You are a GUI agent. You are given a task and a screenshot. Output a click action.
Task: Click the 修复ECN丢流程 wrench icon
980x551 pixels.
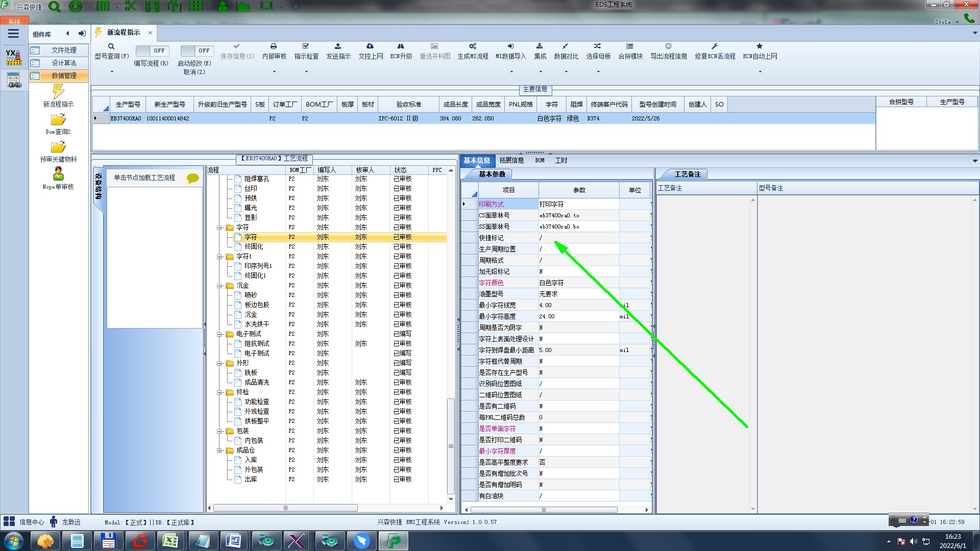pyautogui.click(x=715, y=46)
